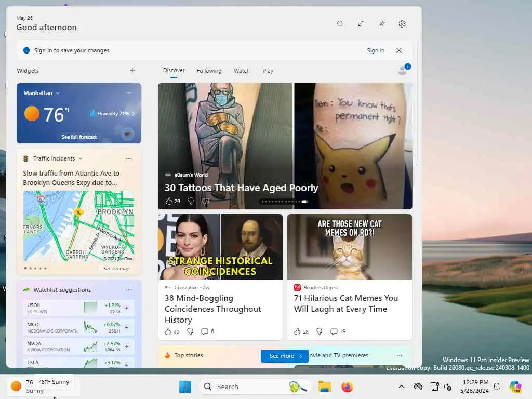Open the Windows Start menu

pos(185,387)
